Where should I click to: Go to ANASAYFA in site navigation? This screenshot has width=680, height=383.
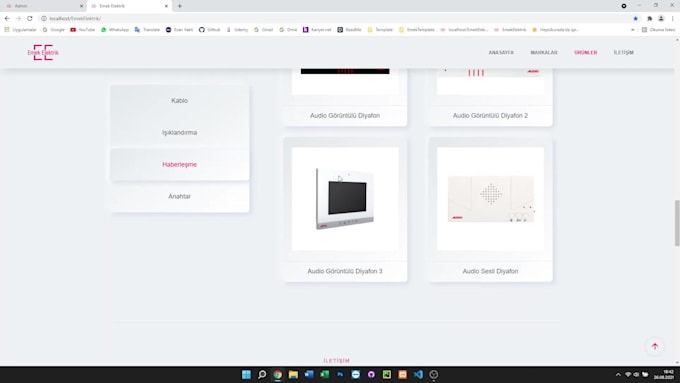click(x=501, y=52)
